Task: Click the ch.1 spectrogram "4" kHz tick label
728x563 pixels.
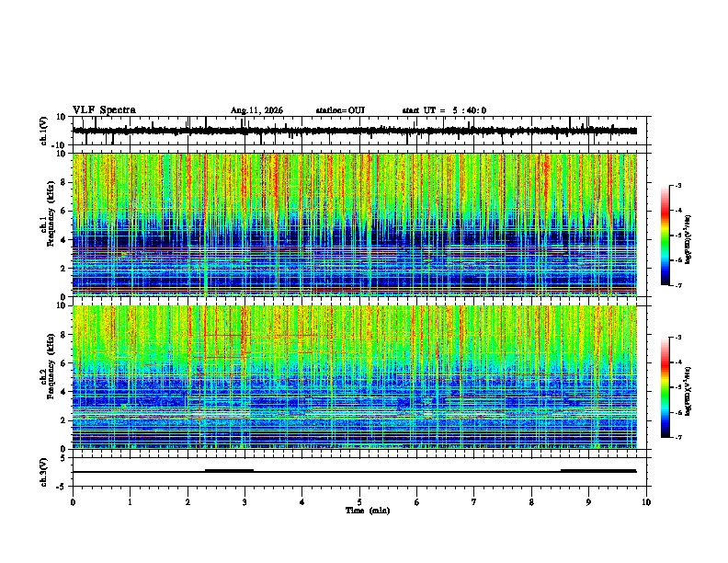Action: (x=63, y=240)
